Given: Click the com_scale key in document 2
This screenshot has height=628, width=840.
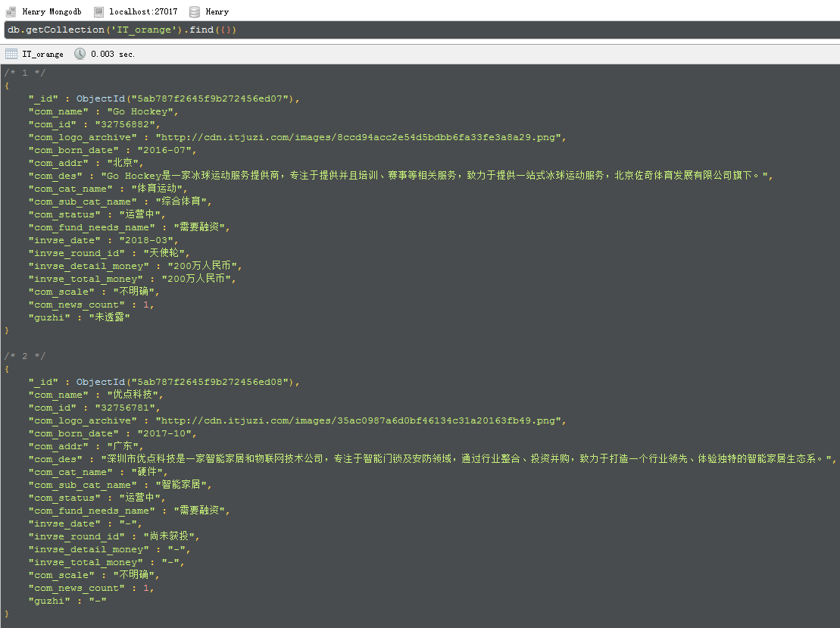Looking at the screenshot, I should pos(61,575).
